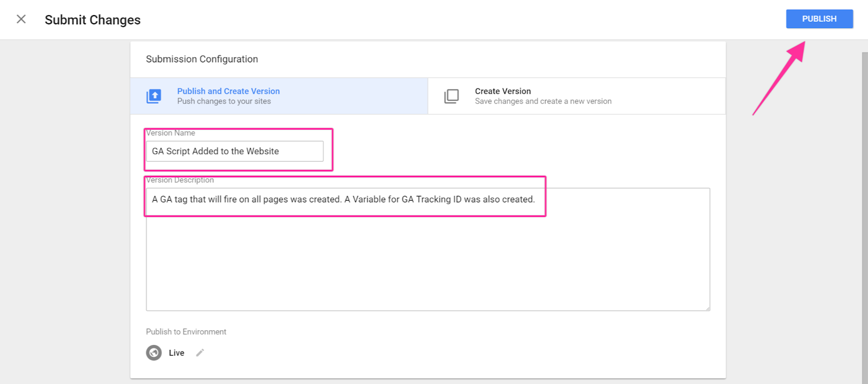
Task: Click the Version Description field label
Action: click(180, 180)
